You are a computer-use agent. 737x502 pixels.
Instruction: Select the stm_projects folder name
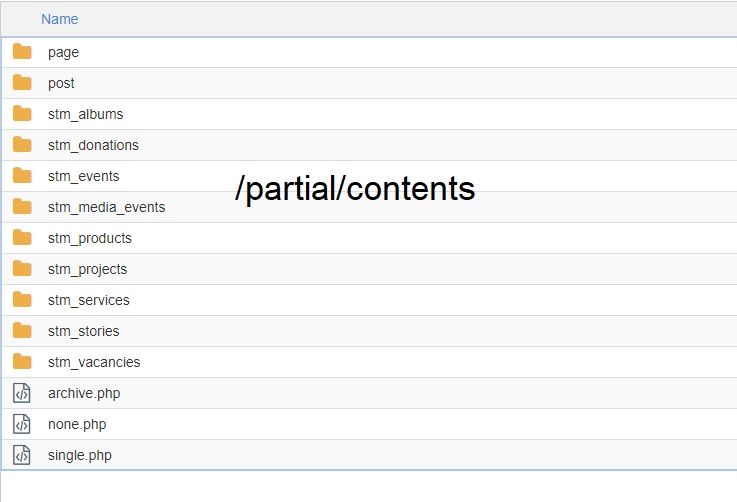click(x=87, y=269)
